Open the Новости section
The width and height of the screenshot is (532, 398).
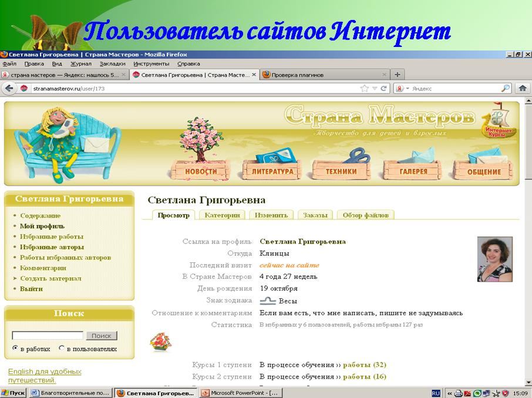pyautogui.click(x=201, y=171)
